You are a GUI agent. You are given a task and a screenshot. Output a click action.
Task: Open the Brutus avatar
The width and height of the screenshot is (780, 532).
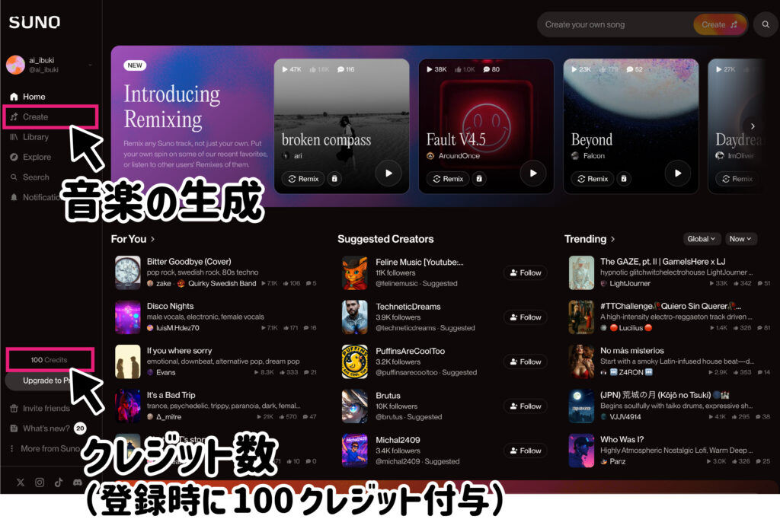tap(355, 406)
